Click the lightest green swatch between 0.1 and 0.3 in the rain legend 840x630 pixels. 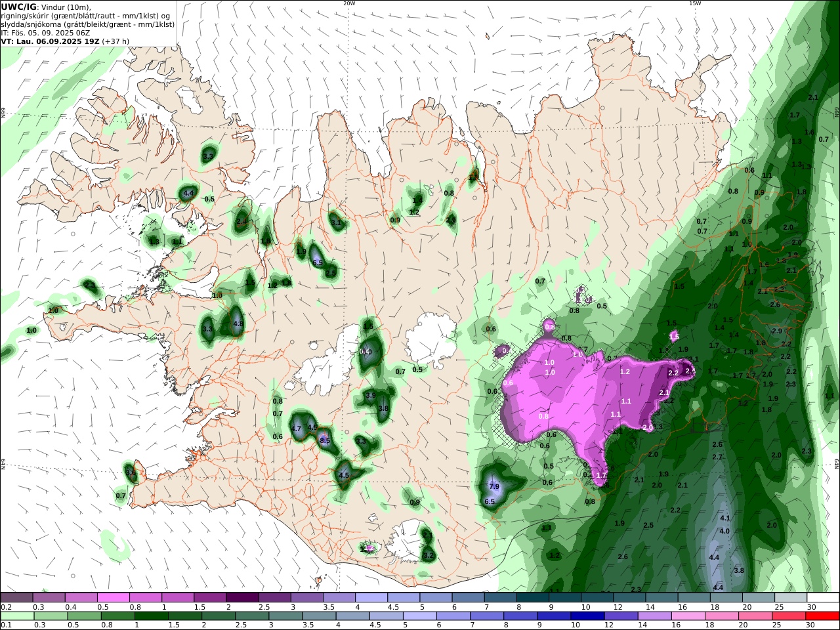click(x=17, y=616)
